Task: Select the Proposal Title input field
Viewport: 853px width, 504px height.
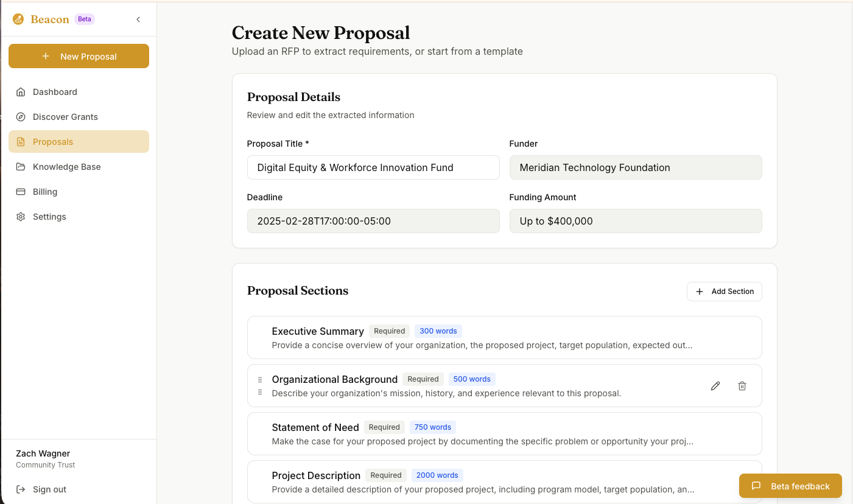Action: pos(373,167)
